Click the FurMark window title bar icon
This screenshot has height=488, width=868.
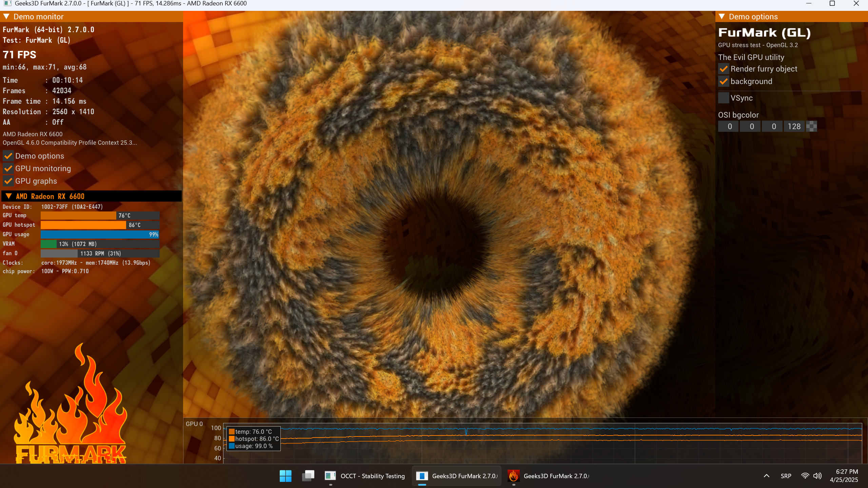[7, 3]
